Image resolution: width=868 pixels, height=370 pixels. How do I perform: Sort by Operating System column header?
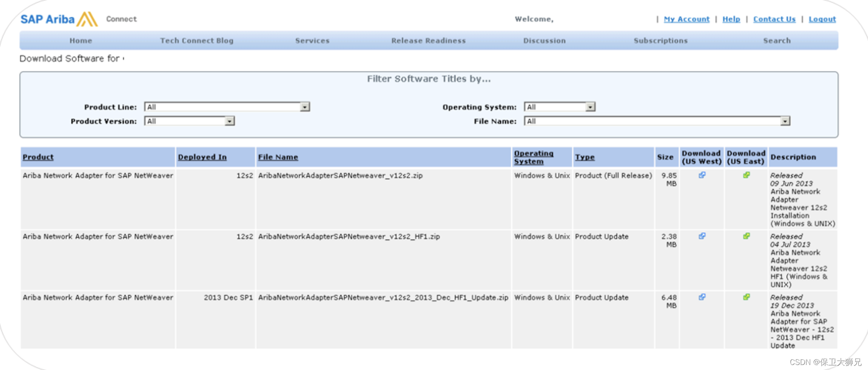coord(534,157)
